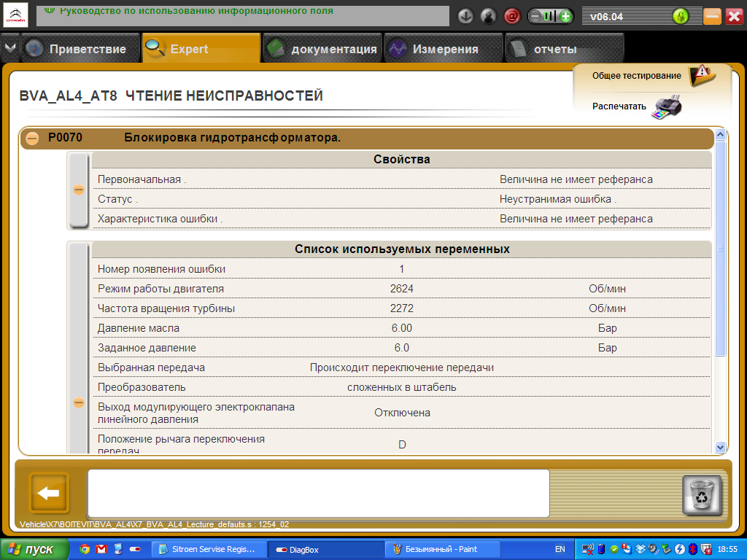Click the Общее тестирование warning folder icon
747x560 pixels.
pos(699,75)
